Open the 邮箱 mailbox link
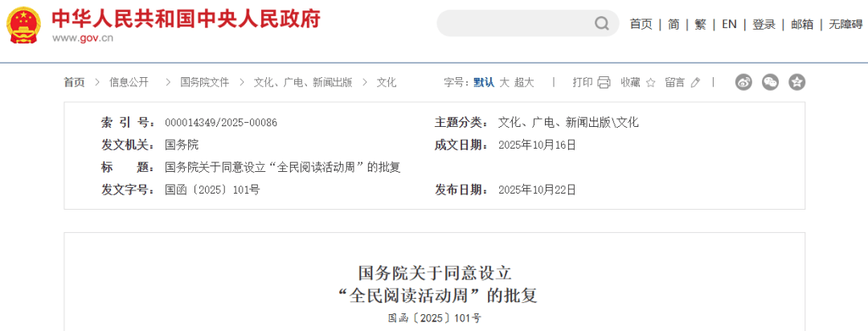 click(x=802, y=24)
